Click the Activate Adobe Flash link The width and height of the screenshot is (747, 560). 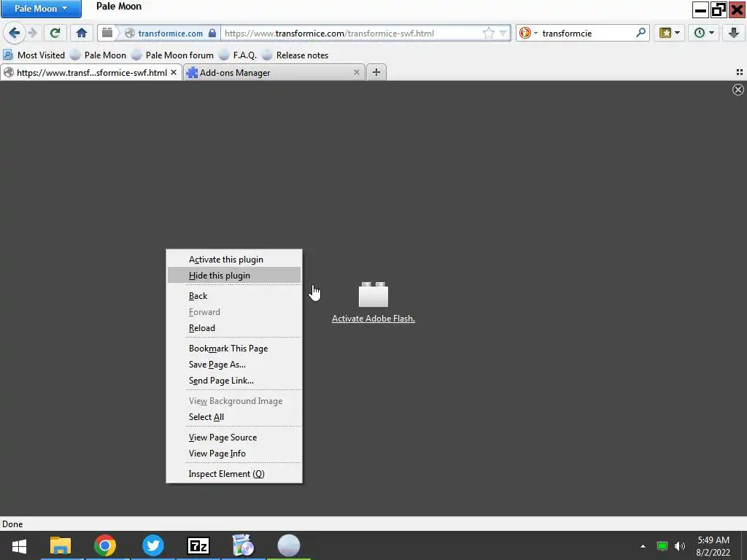click(373, 319)
